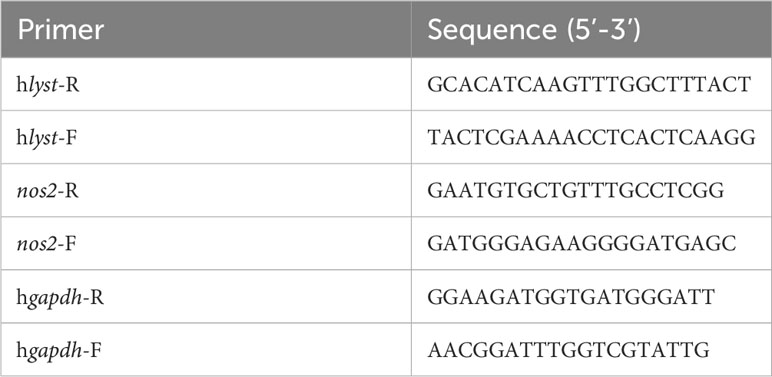This screenshot has height=377, width=772.
Task: Select the hlyst-F primer cell
Action: click(206, 137)
